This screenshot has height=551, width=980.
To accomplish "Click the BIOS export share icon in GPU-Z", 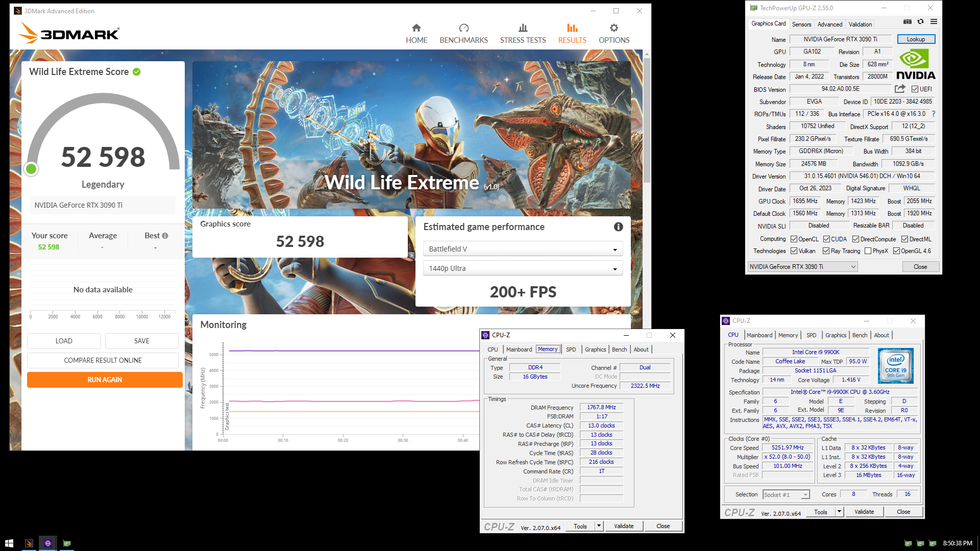I will tap(900, 89).
